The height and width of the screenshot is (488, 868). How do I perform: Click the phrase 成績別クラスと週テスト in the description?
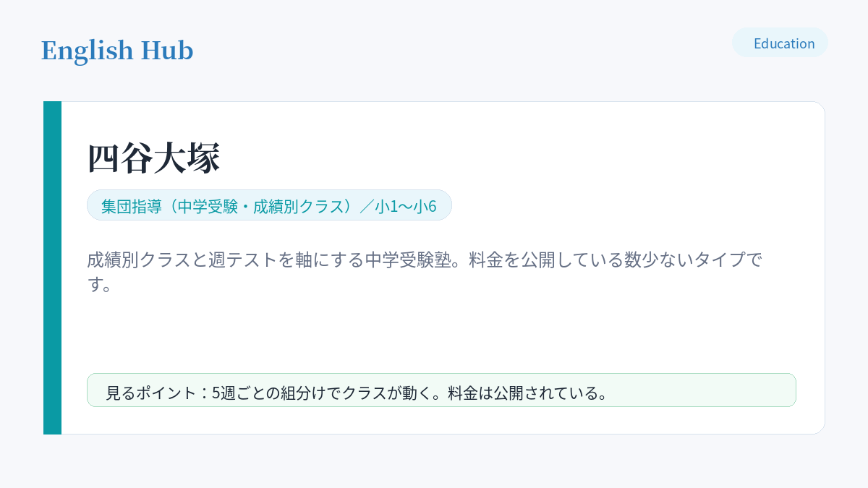point(182,260)
